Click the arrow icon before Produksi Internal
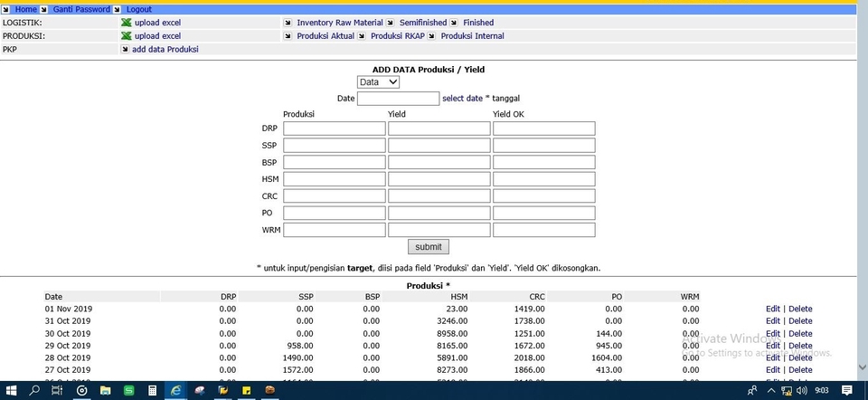The height and width of the screenshot is (400, 868). click(x=431, y=36)
